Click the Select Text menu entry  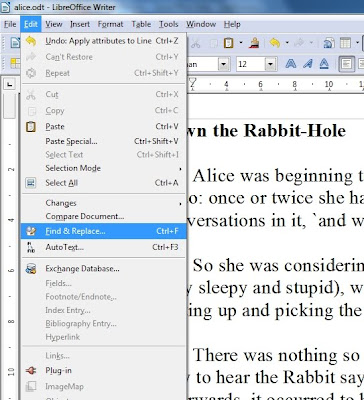[103, 155]
